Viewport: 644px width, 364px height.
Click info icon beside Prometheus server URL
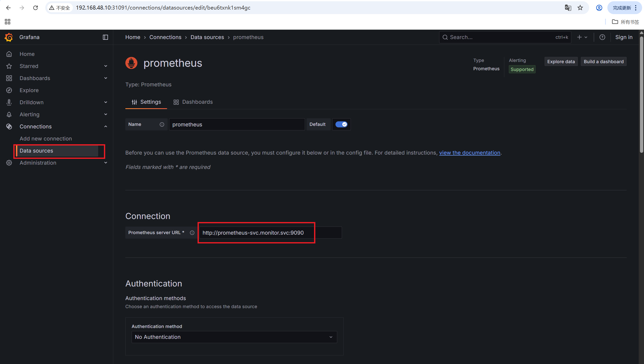pos(192,233)
